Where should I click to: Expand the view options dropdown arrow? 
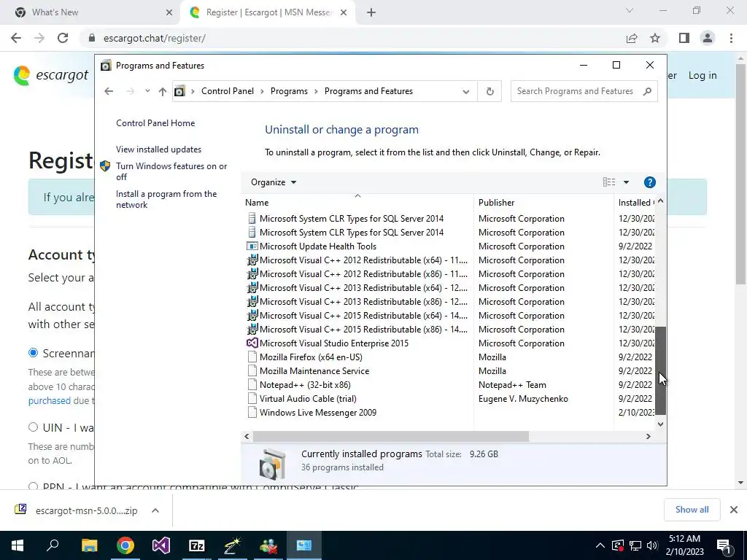pos(626,182)
